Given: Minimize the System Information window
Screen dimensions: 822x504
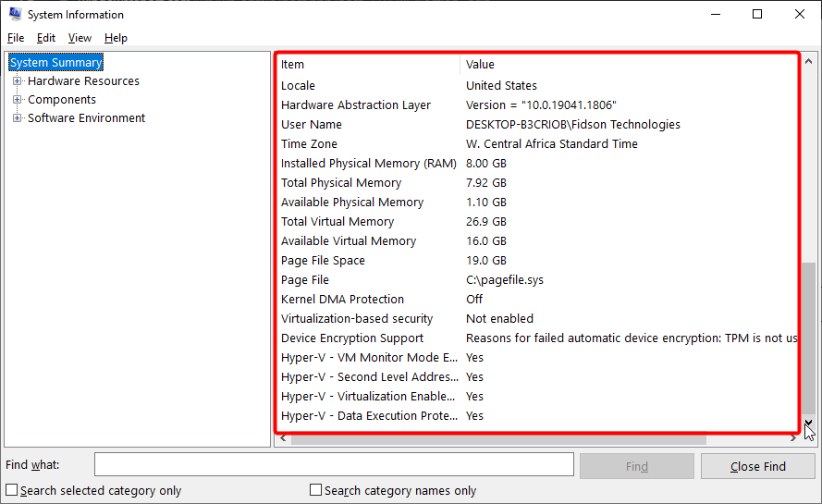Looking at the screenshot, I should pyautogui.click(x=716, y=14).
